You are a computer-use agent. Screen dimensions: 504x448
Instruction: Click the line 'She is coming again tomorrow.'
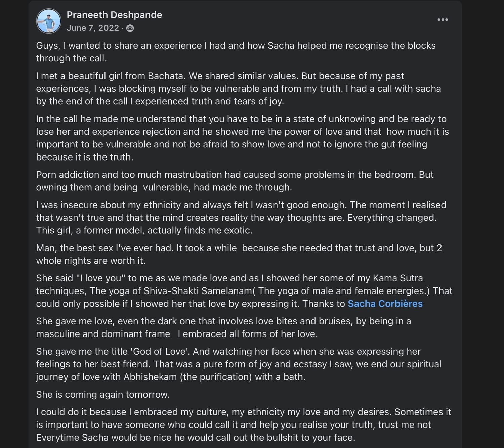tap(103, 394)
